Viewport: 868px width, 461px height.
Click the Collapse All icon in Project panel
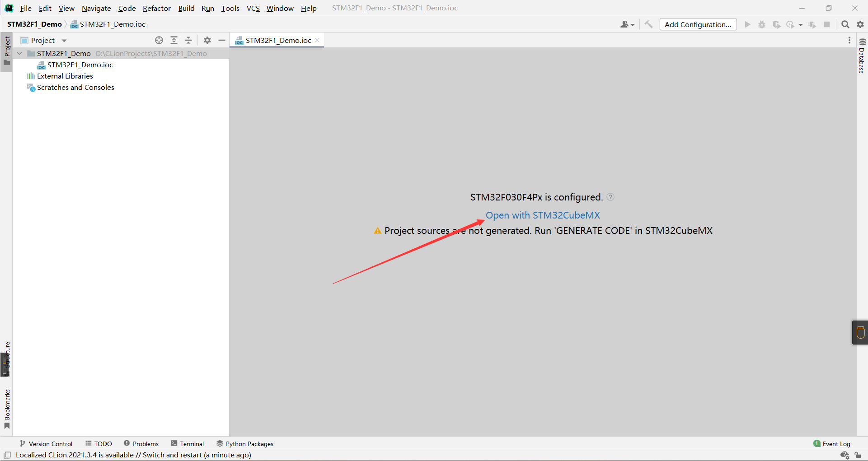coord(188,40)
